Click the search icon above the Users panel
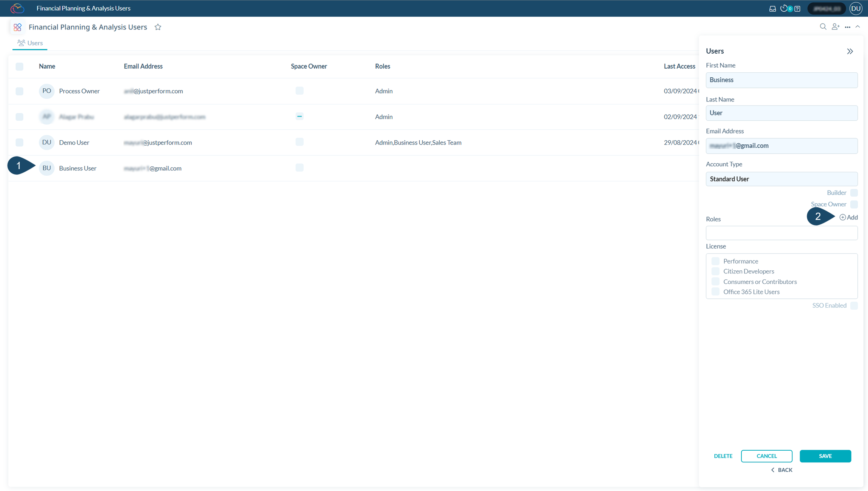 (824, 26)
